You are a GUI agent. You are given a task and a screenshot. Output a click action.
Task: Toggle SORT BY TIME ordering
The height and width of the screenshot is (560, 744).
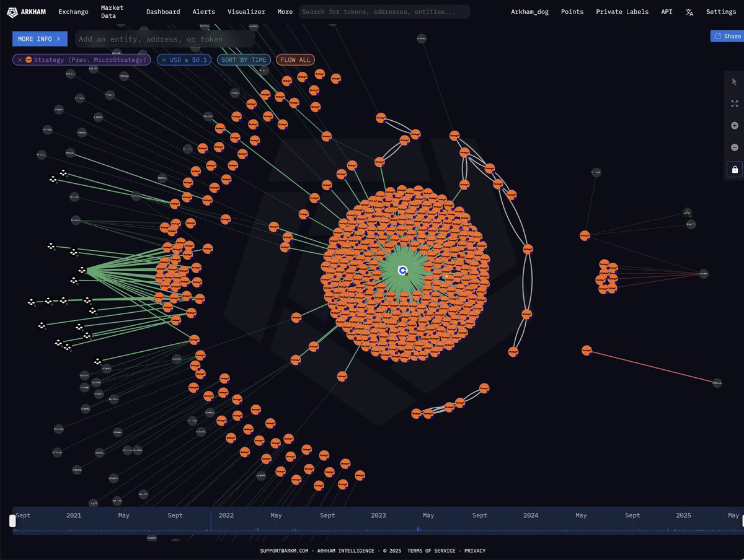[244, 59]
